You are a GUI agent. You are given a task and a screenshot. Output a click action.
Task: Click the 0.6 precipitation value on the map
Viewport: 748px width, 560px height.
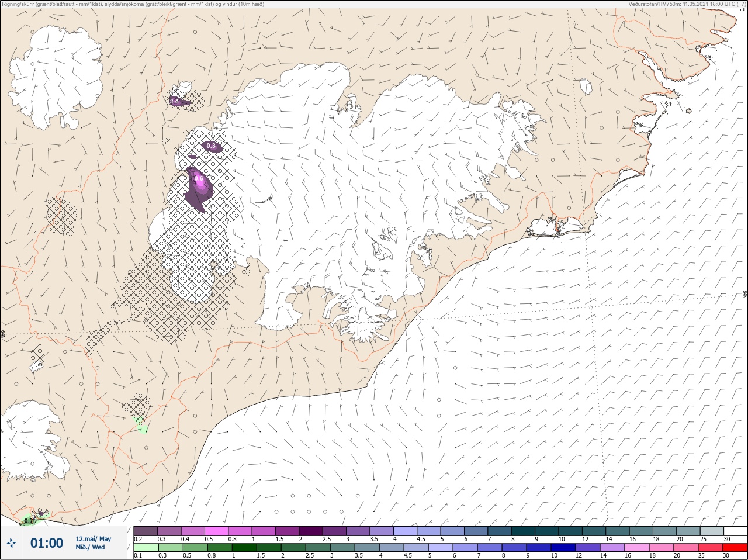tap(199, 179)
